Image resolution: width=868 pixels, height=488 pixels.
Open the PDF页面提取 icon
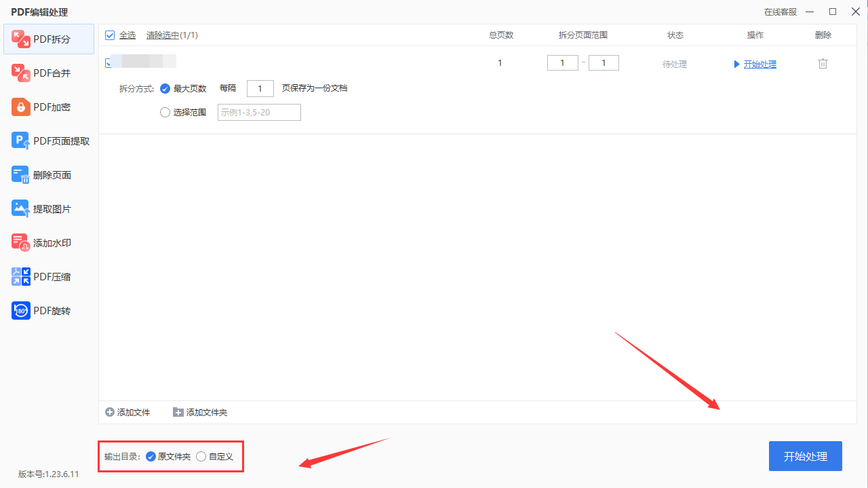click(x=21, y=140)
